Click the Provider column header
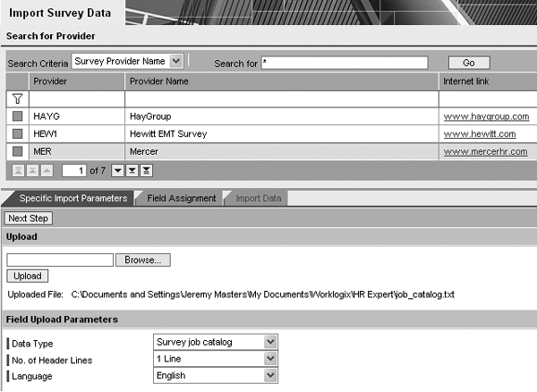The width and height of the screenshot is (537, 392). pos(77,81)
